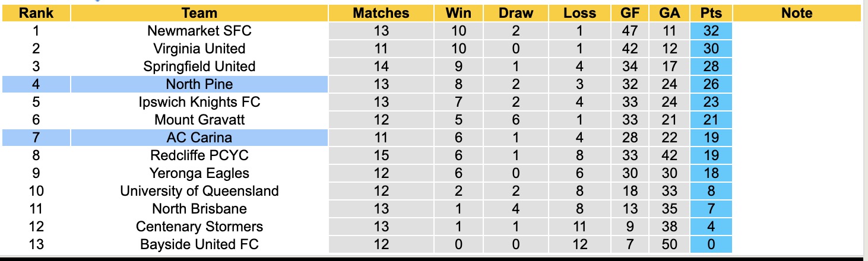
Task: Click the Redcliffe PCYC team name
Action: coord(199,155)
